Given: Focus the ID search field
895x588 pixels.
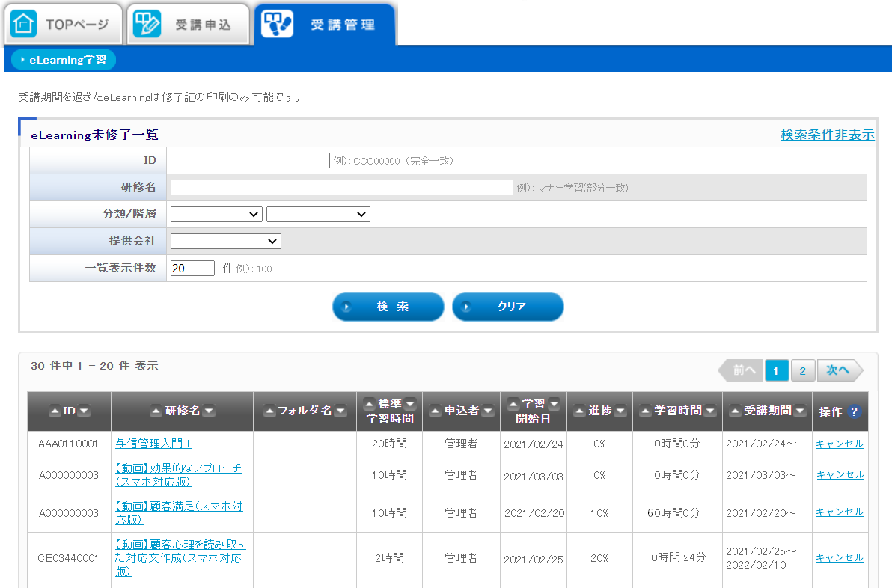Looking at the screenshot, I should click(250, 160).
